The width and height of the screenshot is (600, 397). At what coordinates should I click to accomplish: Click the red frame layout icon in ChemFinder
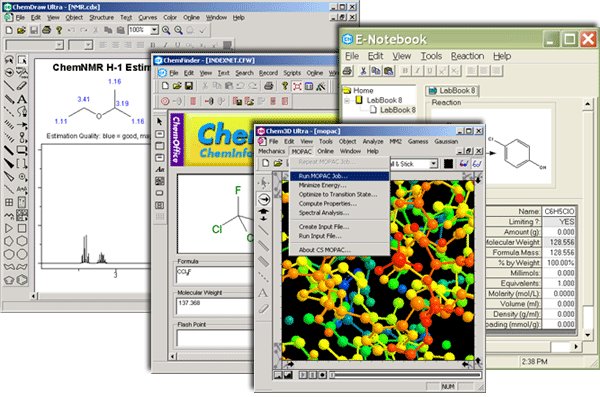(x=297, y=86)
